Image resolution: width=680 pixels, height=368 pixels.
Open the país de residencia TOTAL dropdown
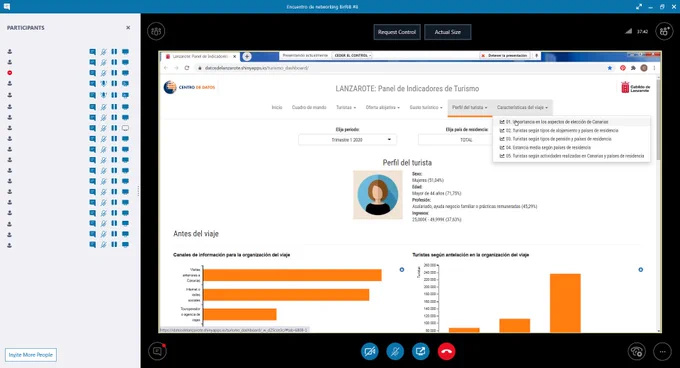click(455, 140)
